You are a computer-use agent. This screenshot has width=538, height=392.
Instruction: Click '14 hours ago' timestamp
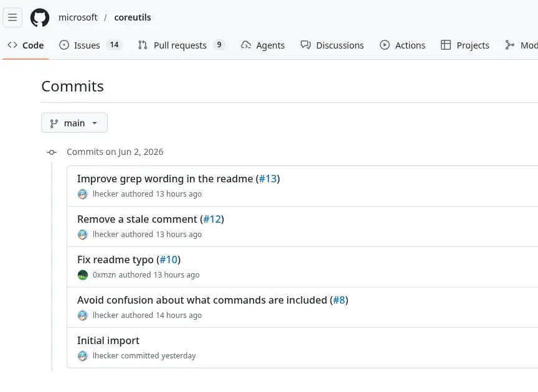click(179, 315)
